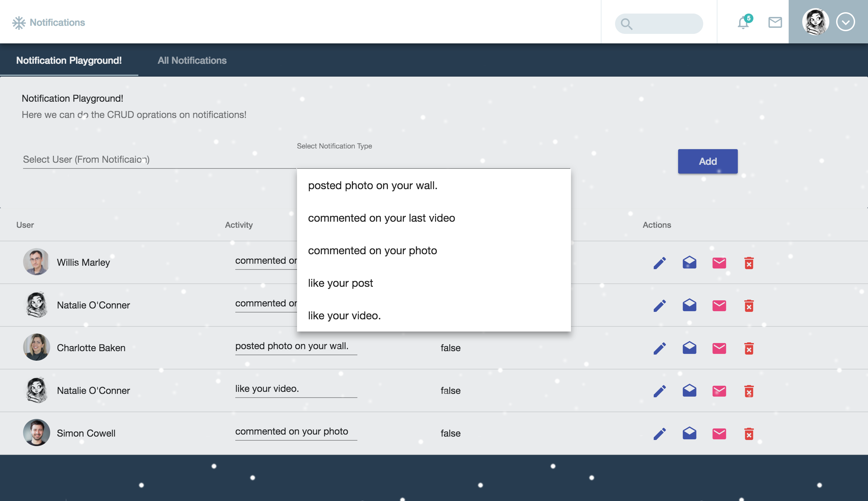Click edit pencil for Willis Marley

(x=659, y=263)
